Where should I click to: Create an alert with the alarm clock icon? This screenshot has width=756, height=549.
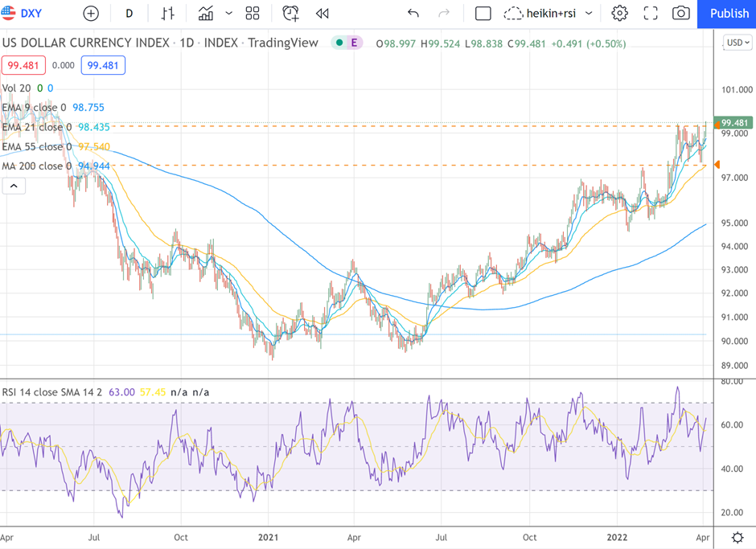290,14
